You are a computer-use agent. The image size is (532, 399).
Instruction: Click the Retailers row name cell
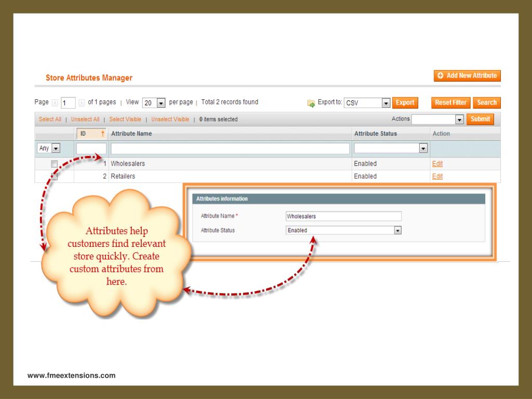click(x=230, y=176)
